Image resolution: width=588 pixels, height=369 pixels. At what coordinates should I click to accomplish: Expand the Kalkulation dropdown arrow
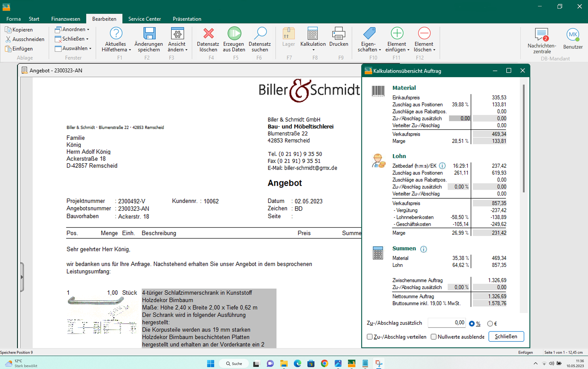pyautogui.click(x=313, y=50)
